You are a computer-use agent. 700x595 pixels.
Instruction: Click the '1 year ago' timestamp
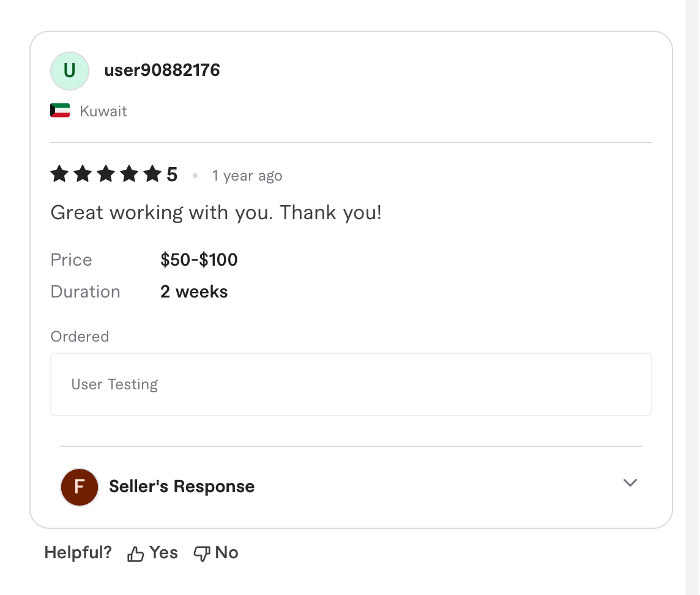point(247,176)
